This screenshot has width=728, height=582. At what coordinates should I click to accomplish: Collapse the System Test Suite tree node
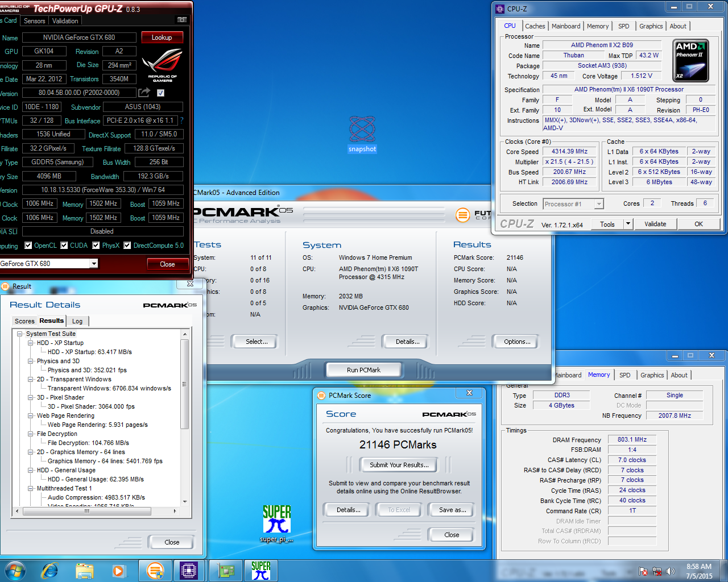[x=20, y=334]
